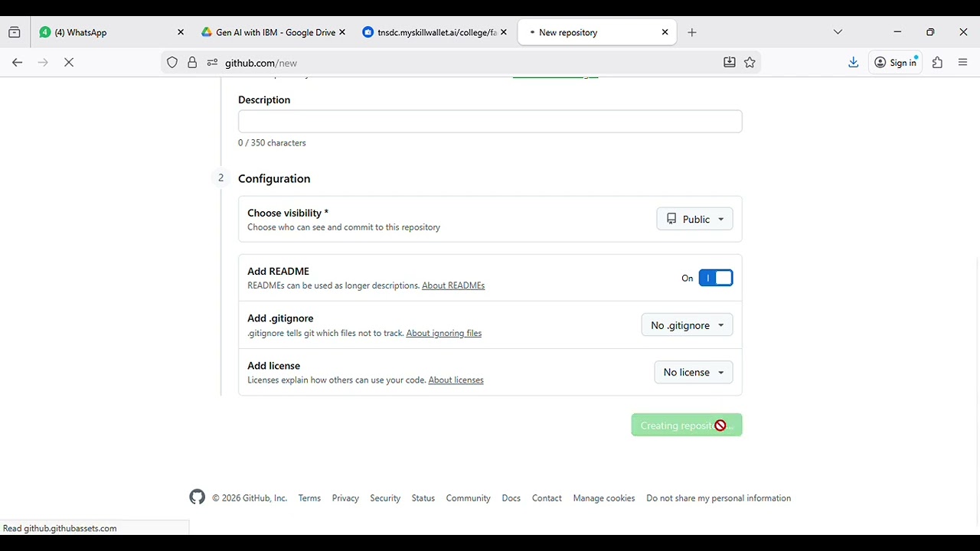Open a new tab with the plus icon
The width and height of the screenshot is (980, 551).
pyautogui.click(x=692, y=32)
